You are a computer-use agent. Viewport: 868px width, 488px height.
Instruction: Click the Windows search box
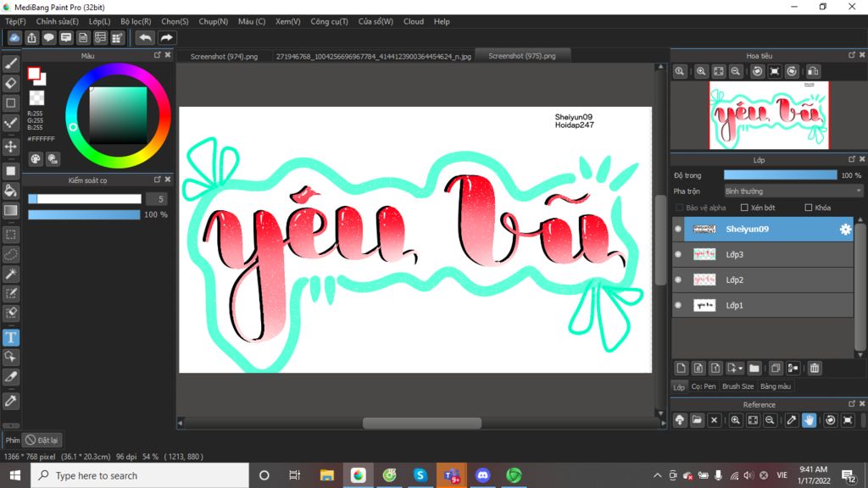tap(140, 475)
